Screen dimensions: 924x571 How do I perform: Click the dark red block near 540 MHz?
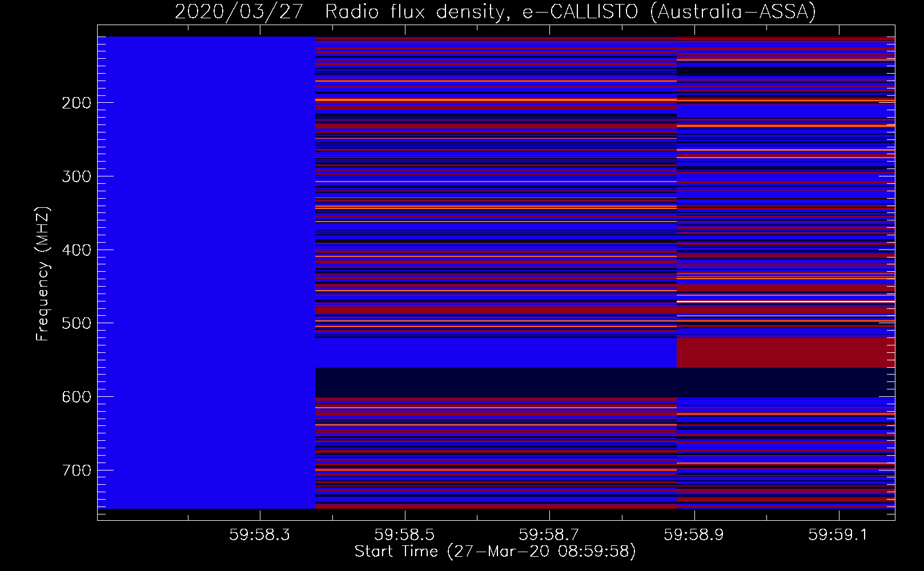tap(786, 352)
